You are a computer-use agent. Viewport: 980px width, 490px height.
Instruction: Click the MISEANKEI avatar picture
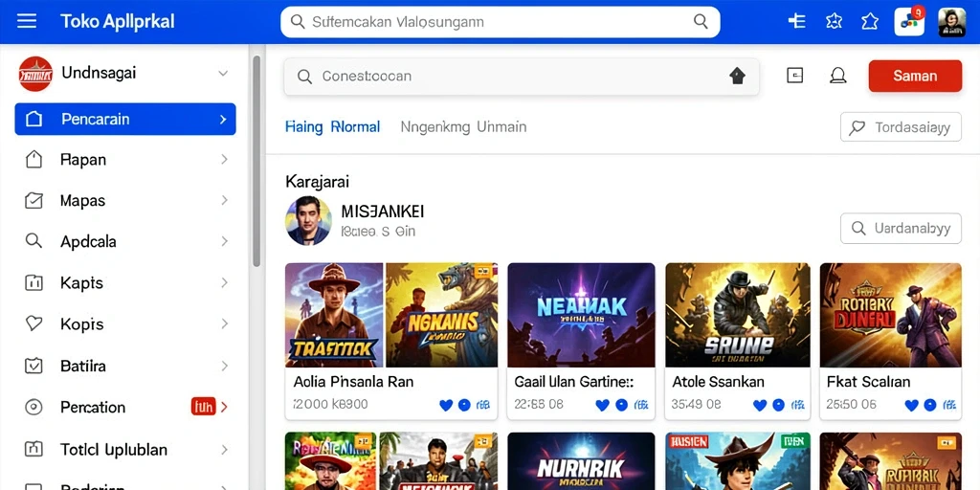(x=309, y=221)
